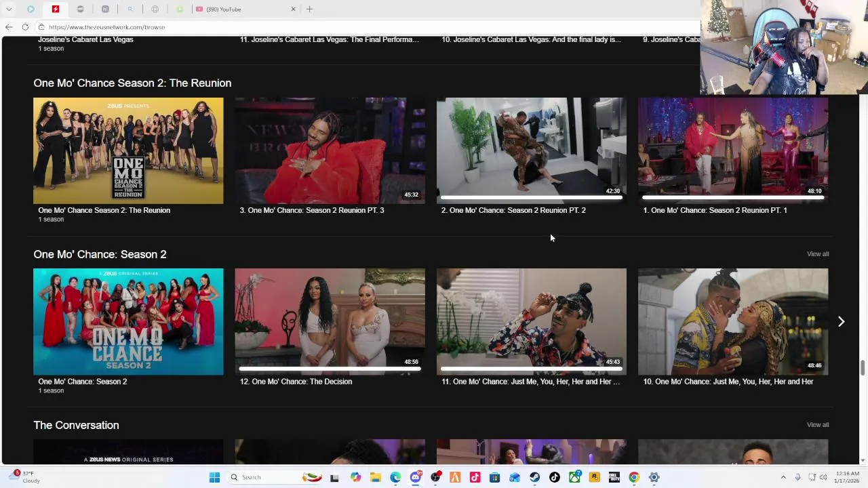View site information lock icon
Viewport: 868px width, 488px height.
click(x=41, y=27)
